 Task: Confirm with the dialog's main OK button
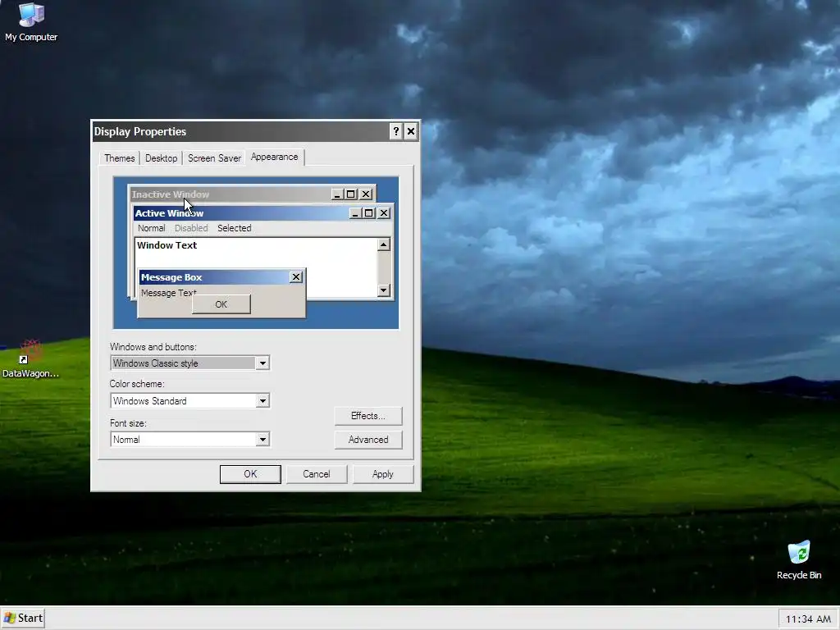pos(250,474)
